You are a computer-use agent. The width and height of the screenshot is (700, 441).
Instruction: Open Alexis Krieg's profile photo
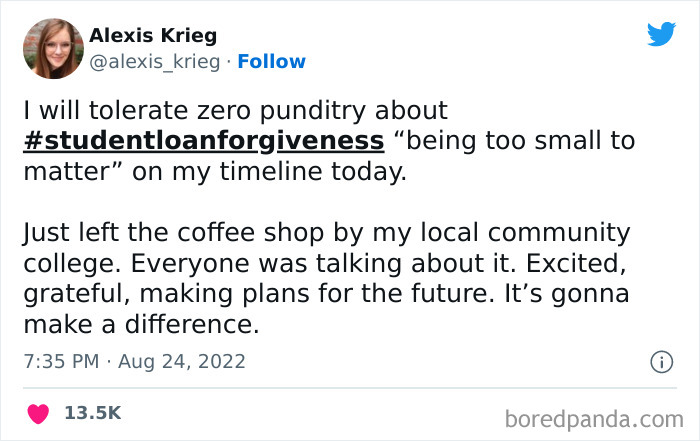click(52, 49)
